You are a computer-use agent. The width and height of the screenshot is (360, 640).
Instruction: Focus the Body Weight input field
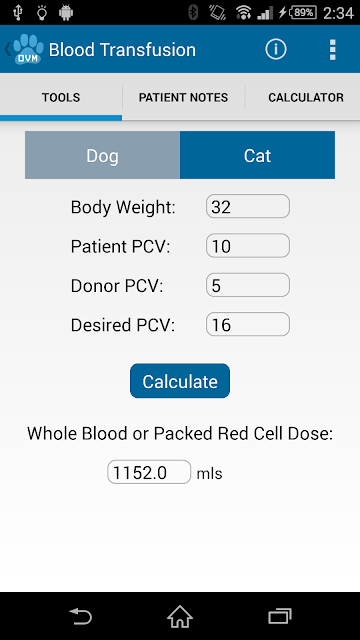click(x=248, y=206)
